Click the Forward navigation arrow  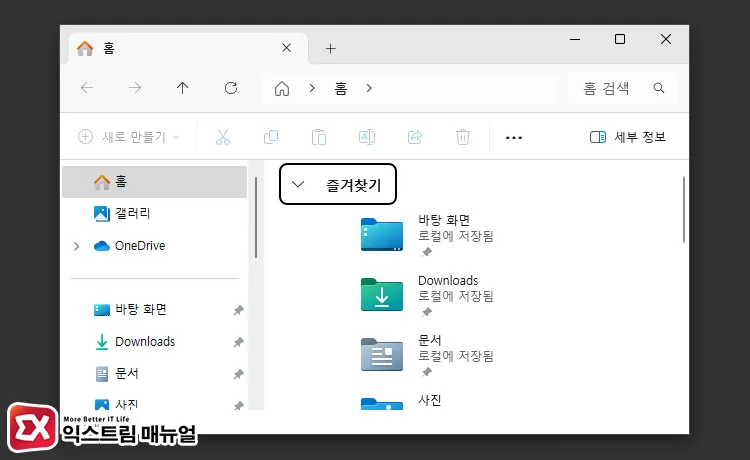135,88
